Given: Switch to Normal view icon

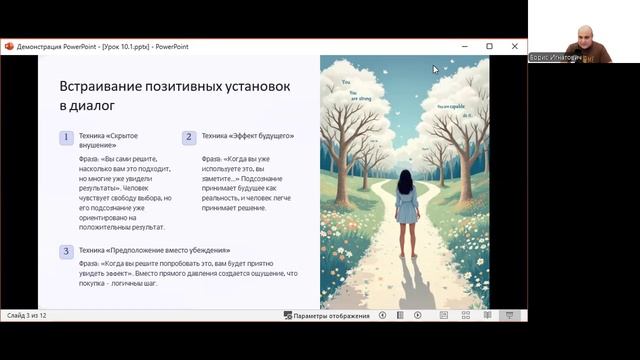Looking at the screenshot, I should [x=444, y=315].
